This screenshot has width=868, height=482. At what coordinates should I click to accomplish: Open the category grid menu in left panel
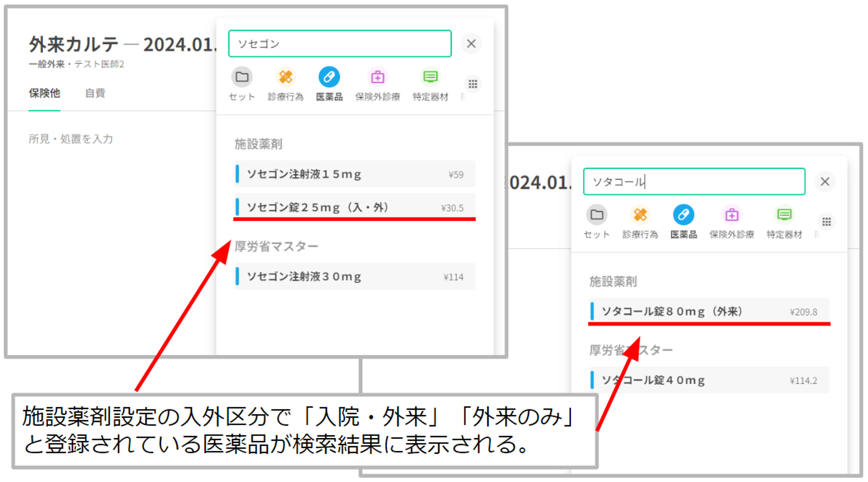pyautogui.click(x=473, y=84)
